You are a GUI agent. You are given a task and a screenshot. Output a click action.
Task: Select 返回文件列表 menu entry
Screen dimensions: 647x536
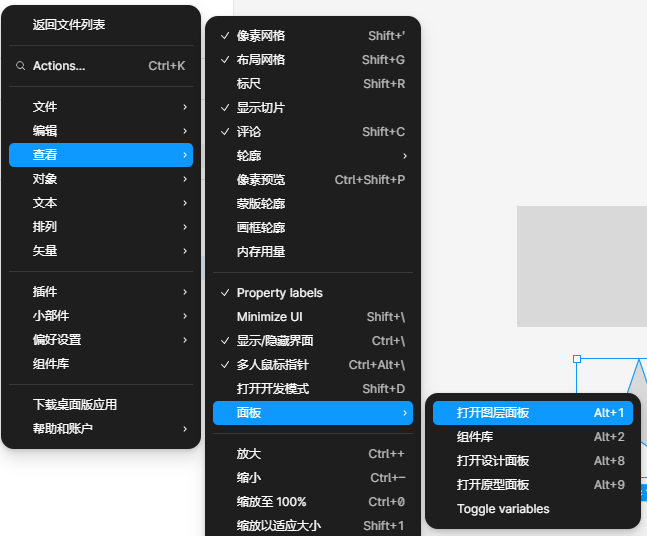(x=101, y=25)
